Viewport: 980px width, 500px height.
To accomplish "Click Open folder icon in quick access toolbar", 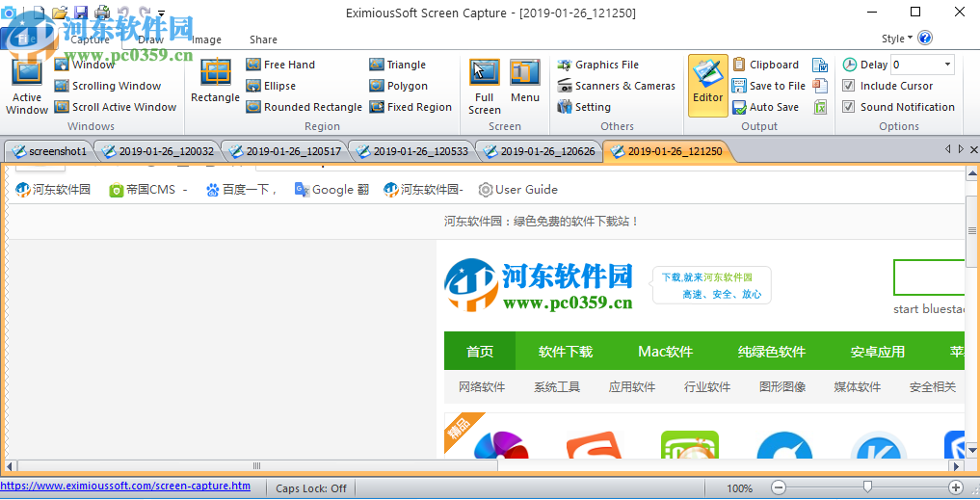I will tap(60, 12).
